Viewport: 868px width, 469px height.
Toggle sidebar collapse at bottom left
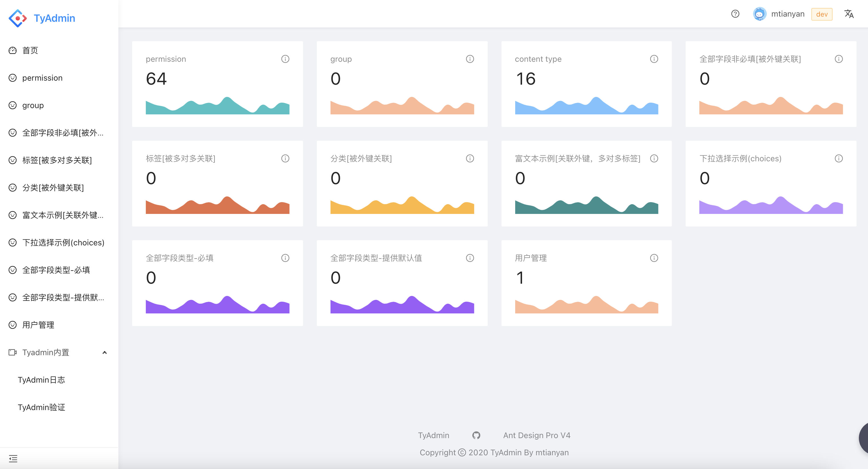point(13,458)
